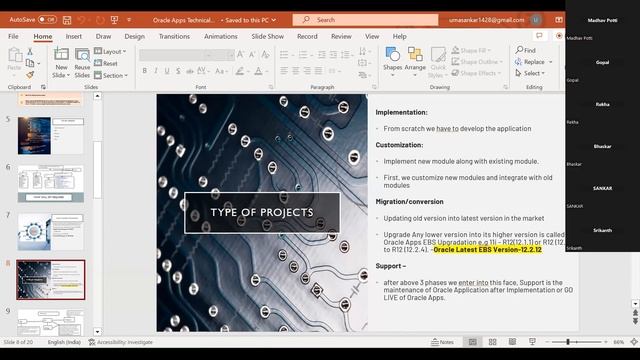640x360 pixels.
Task: Switch to the Draw tab
Action: (103, 36)
